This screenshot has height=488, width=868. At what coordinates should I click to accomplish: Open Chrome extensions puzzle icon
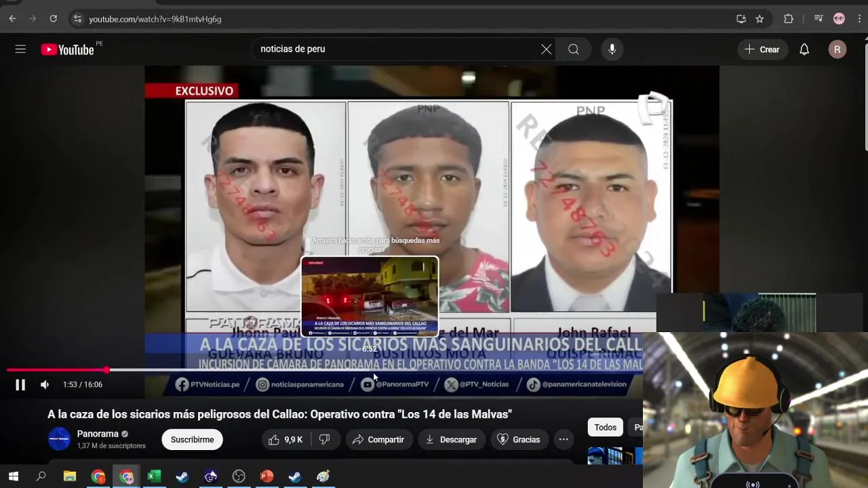(788, 19)
